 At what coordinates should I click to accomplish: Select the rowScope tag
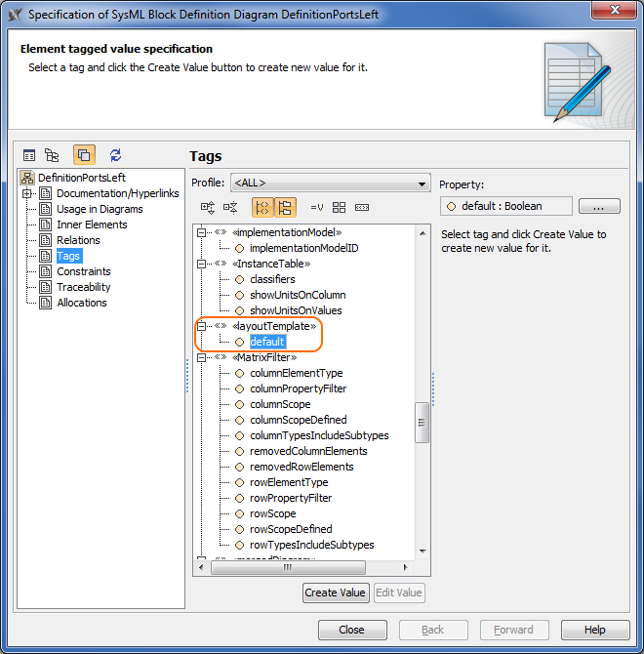coord(272,513)
